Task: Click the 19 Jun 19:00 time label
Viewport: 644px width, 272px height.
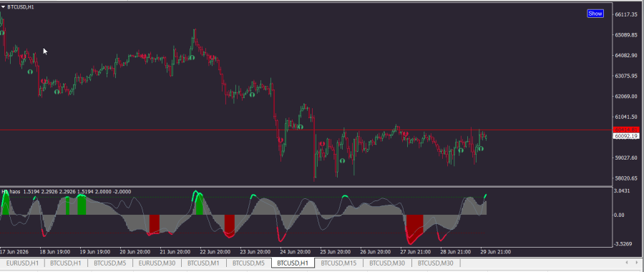Action: coord(95,252)
